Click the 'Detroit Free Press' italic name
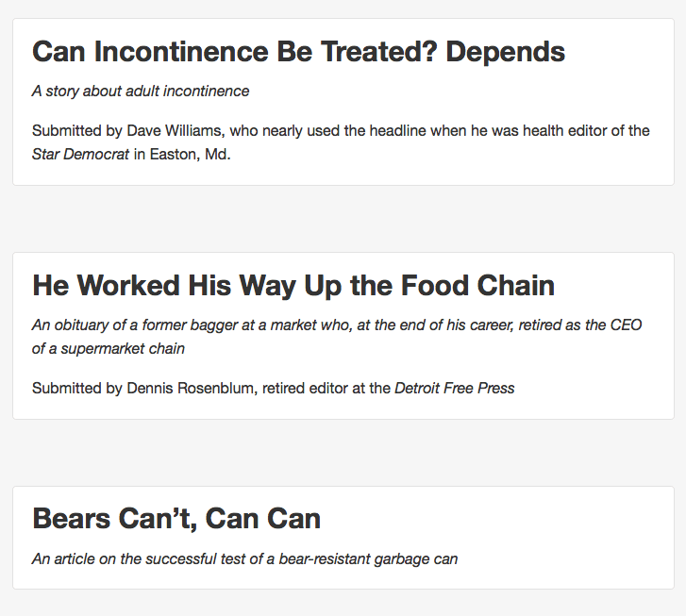This screenshot has height=616, width=686. pos(454,388)
